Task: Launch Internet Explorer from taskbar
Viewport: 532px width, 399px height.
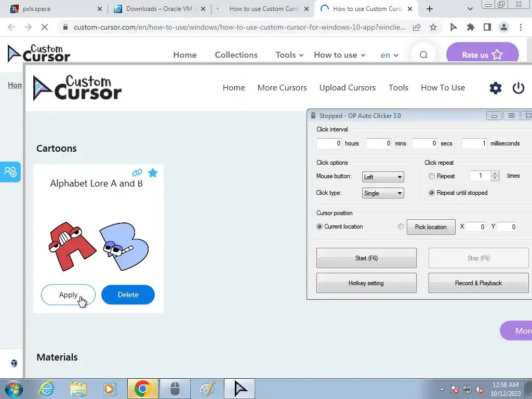Action: (46, 389)
